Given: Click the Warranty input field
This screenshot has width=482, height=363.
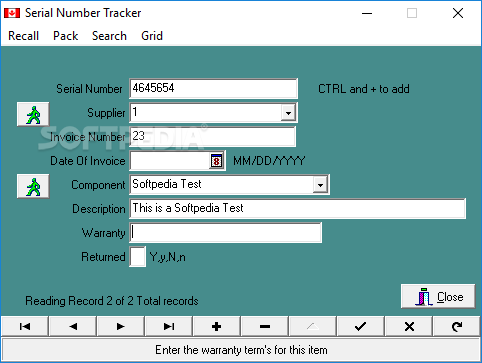Looking at the screenshot, I should (225, 232).
